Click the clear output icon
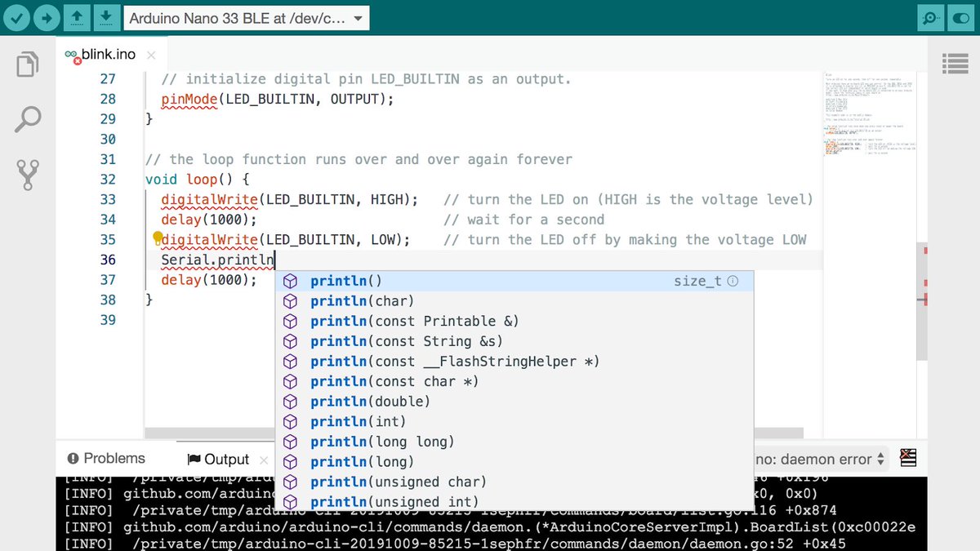 coord(908,458)
